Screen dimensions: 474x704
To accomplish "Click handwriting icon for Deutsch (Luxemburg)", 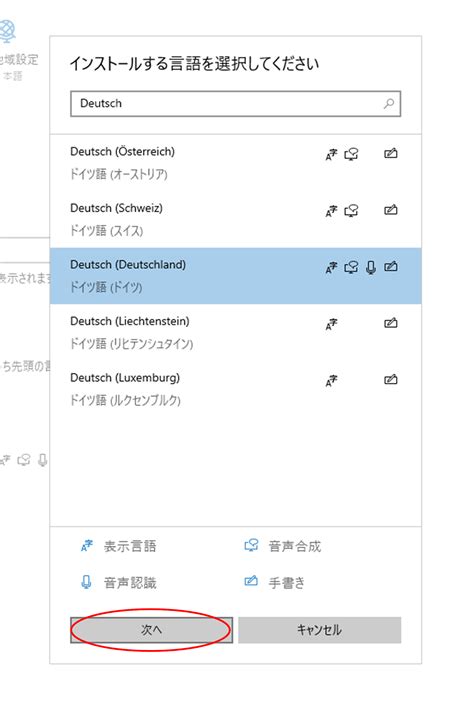I will click(391, 380).
